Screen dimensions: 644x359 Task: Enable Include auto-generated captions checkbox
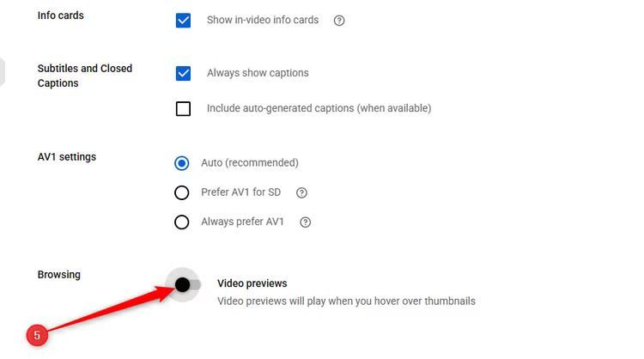tap(183, 108)
